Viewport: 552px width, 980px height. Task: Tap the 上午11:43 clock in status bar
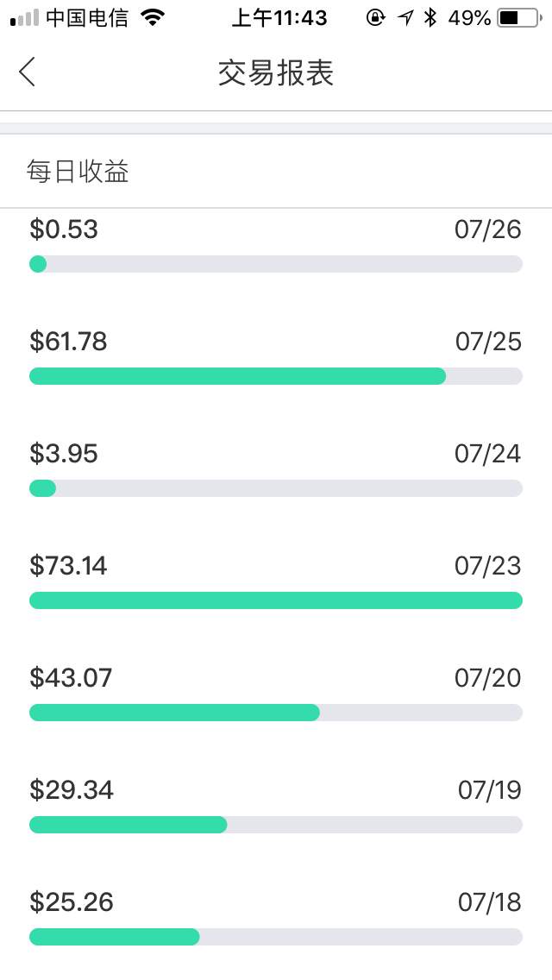coord(279,18)
